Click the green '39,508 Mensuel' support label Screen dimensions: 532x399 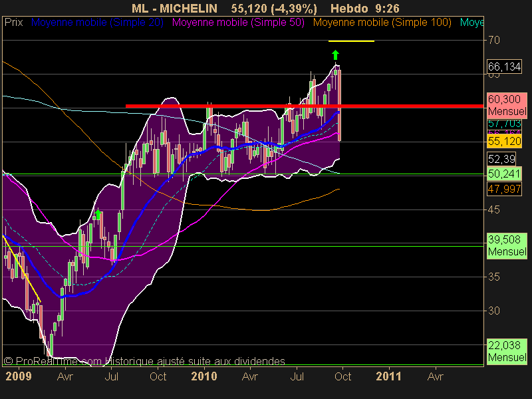507,246
